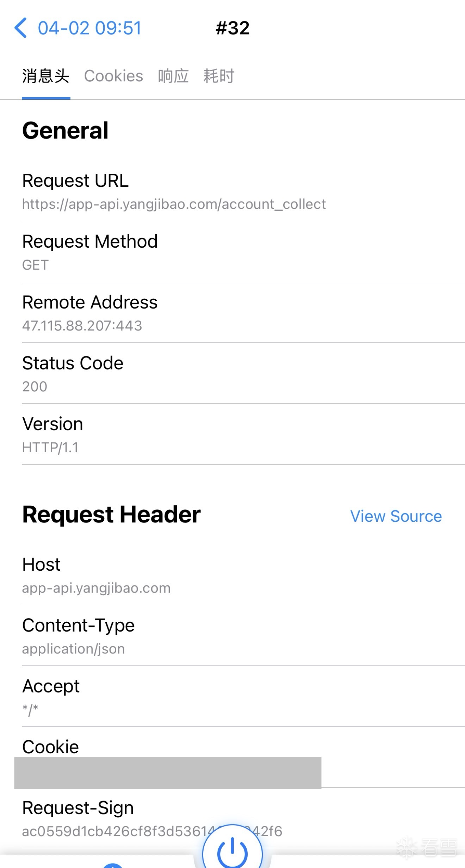Click the Request-Sign hash value
Screen dimensions: 465x868
click(x=113, y=831)
